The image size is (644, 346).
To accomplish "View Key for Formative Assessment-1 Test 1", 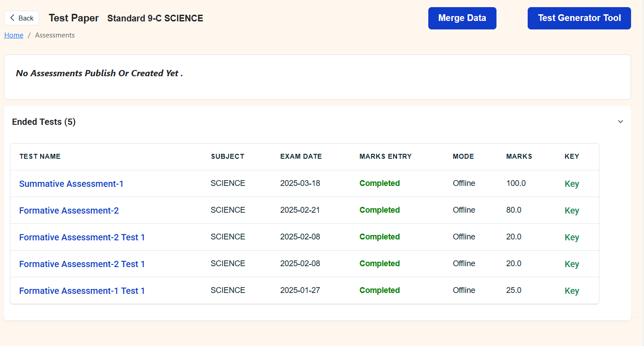I will tap(572, 291).
